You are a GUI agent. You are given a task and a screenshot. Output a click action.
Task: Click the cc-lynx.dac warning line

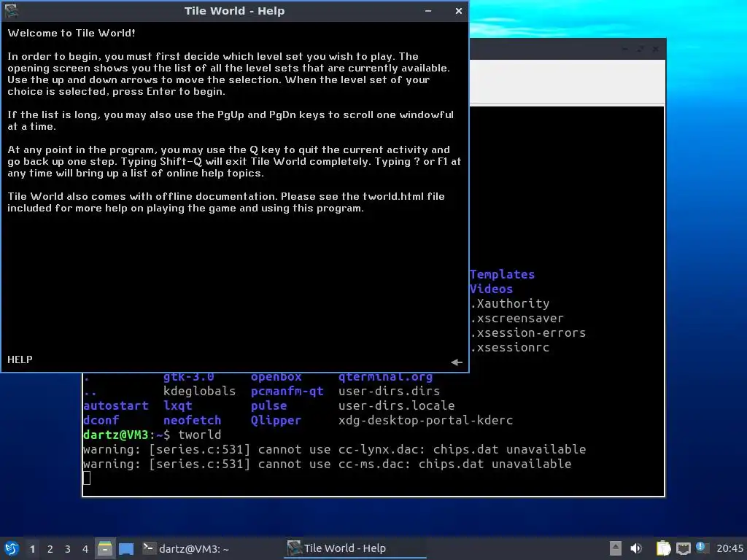[334, 449]
